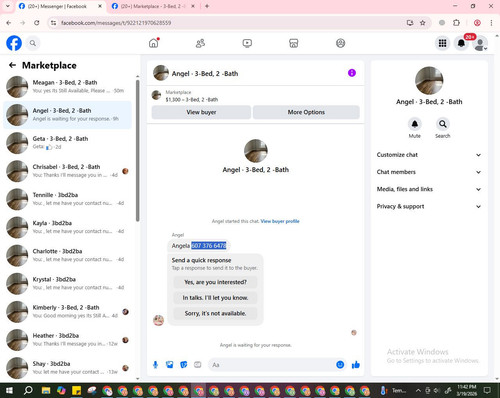Open emoji picker in message box
Screen dimensions: 500x398
coord(340,365)
